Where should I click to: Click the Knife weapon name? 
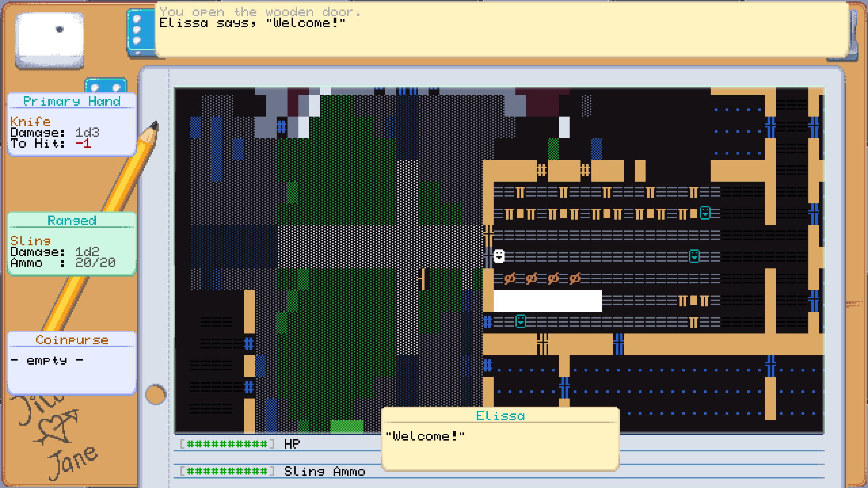click(x=30, y=122)
